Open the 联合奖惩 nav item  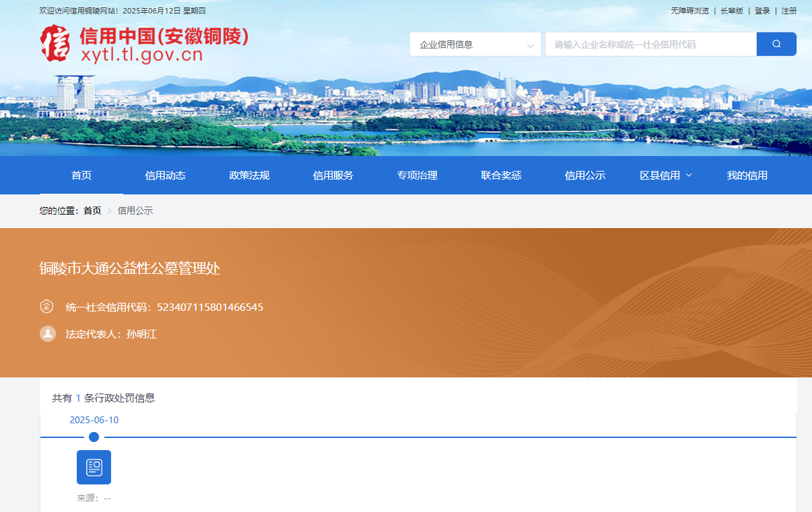click(501, 176)
